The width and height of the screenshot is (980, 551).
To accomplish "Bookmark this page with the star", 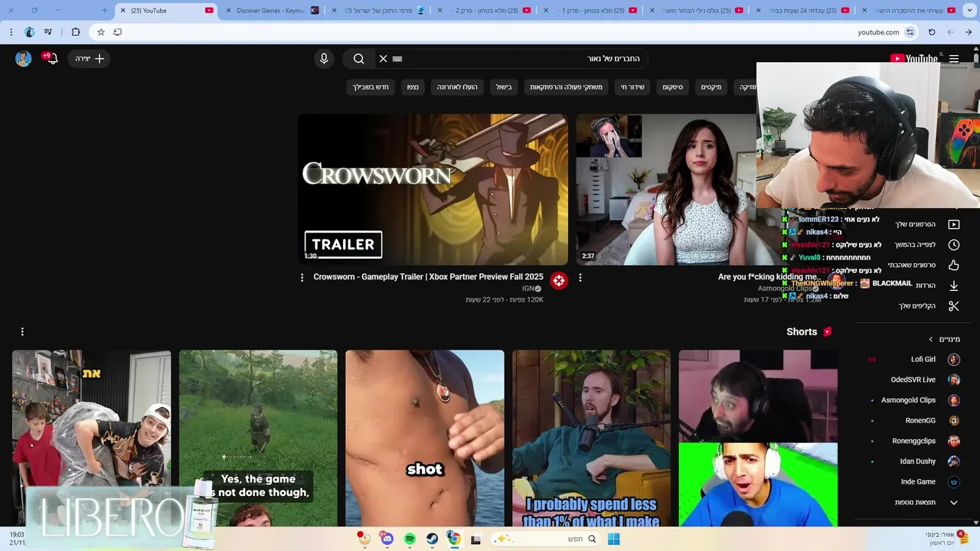I will pyautogui.click(x=100, y=32).
